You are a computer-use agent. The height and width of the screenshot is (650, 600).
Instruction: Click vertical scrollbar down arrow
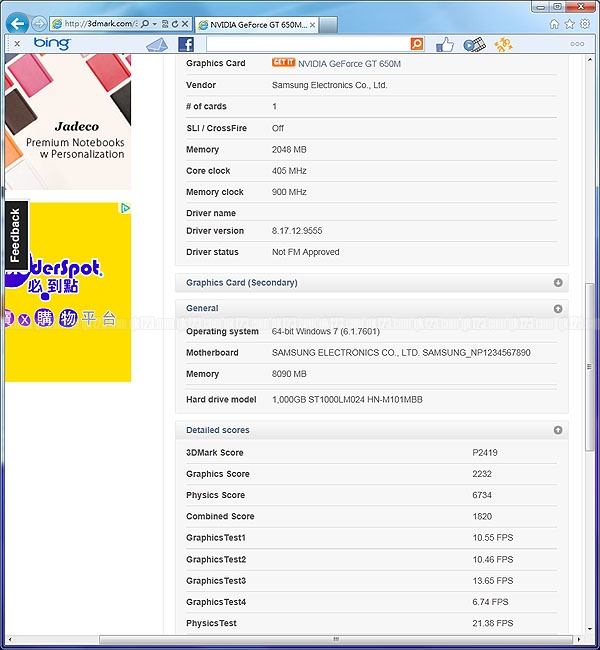589,629
